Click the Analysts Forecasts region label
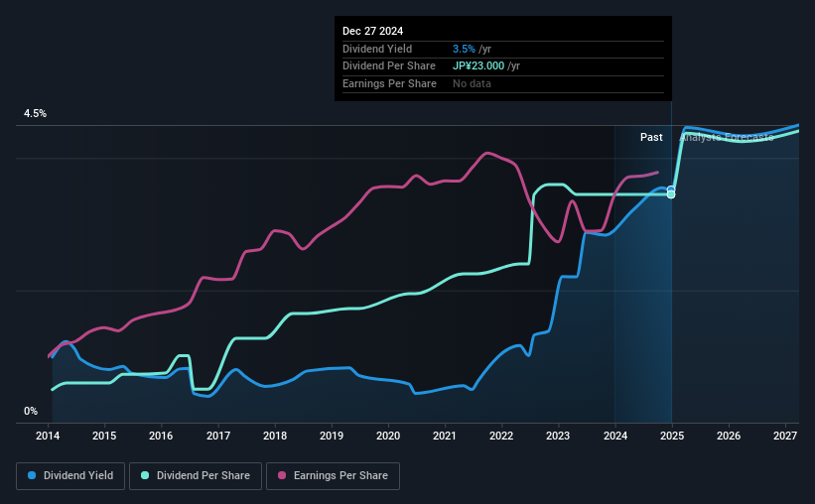 pyautogui.click(x=727, y=137)
